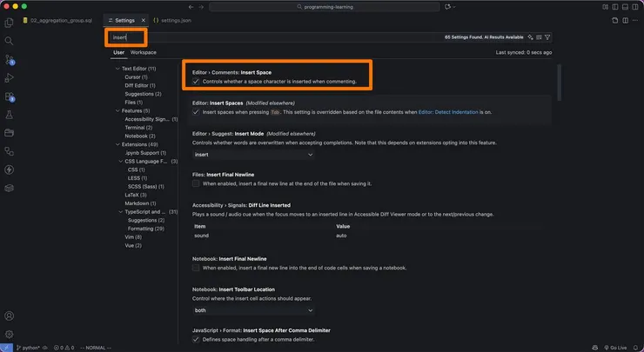Toggle the bottom panel layout icon
This screenshot has width=644, height=352.
point(625,7)
